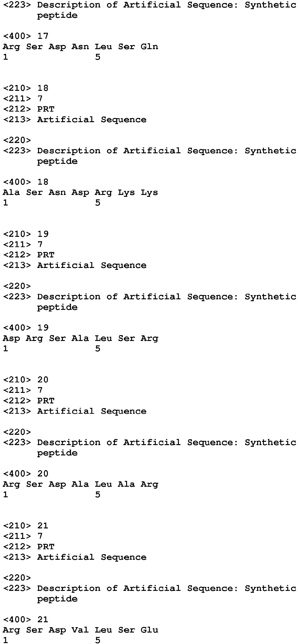This screenshot has height=644, width=298.
Task: Click the <400> 20 sequence tag
Action: (25, 473)
